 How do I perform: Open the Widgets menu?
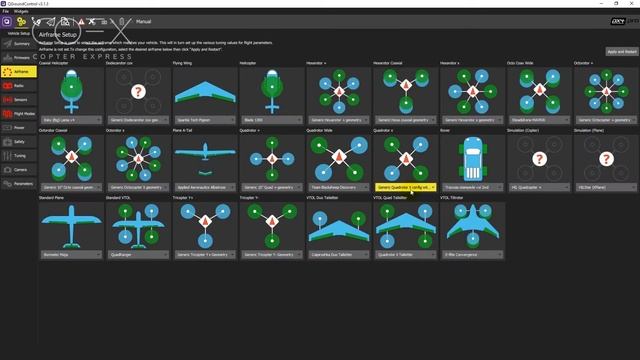click(x=21, y=11)
